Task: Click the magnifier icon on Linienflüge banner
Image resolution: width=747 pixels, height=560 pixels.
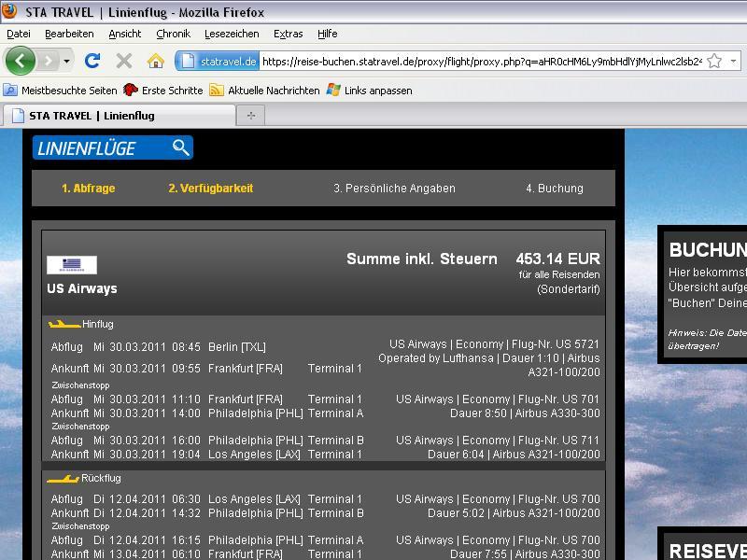Action: coord(181,147)
